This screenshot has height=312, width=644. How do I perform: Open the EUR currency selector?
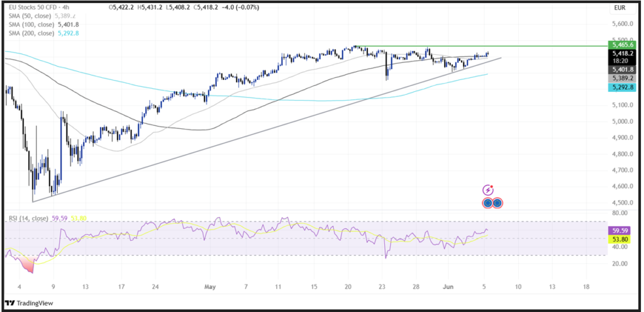click(x=619, y=8)
